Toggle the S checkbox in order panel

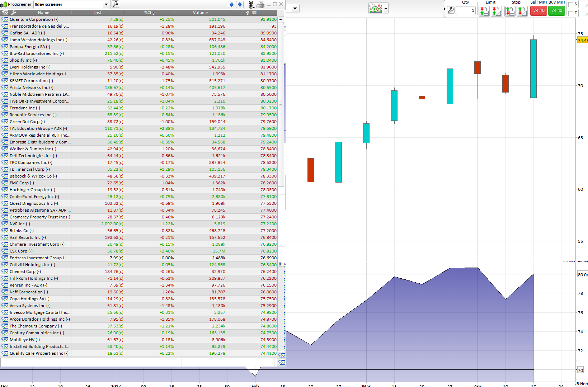[571, 5]
